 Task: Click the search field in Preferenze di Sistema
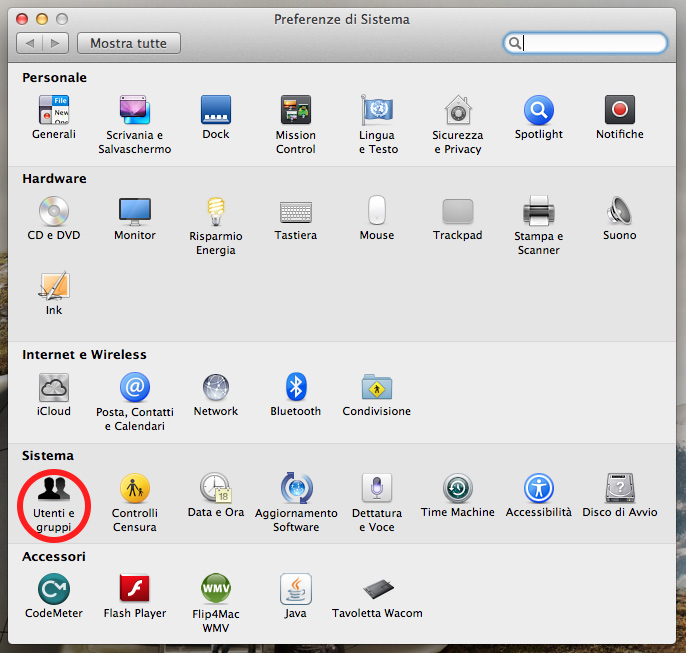pos(585,43)
